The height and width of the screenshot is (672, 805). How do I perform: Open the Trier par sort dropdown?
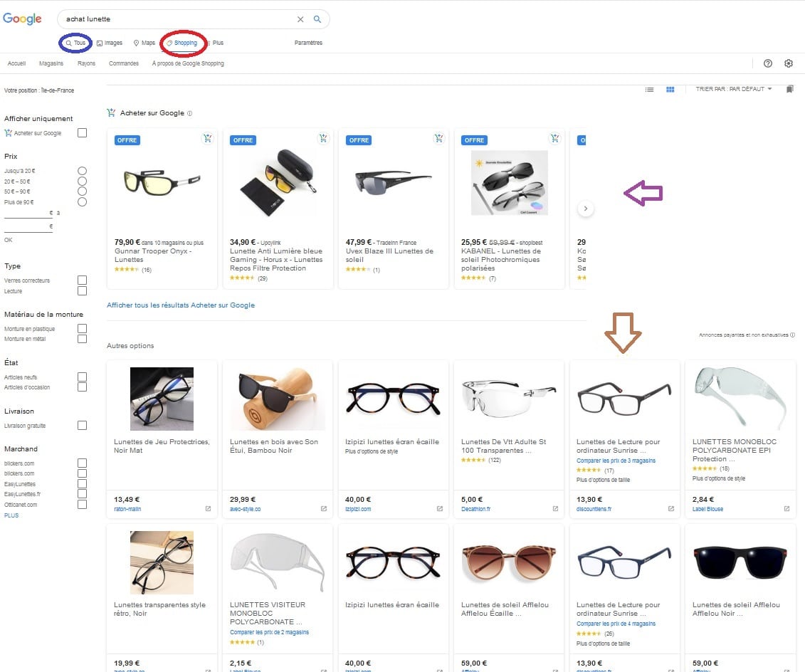(733, 90)
